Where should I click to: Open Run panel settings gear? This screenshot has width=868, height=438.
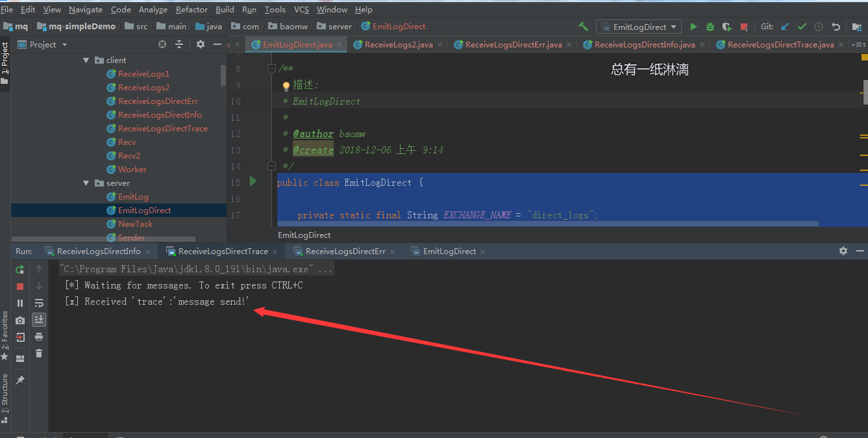(843, 251)
